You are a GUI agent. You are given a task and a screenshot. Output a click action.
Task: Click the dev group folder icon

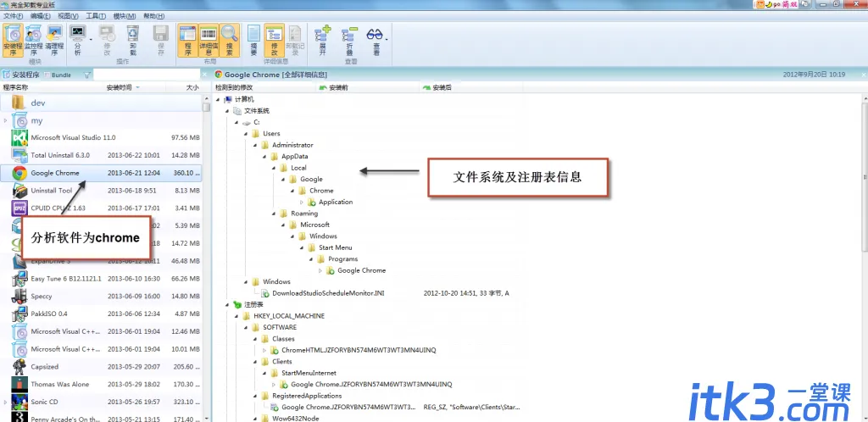19,103
